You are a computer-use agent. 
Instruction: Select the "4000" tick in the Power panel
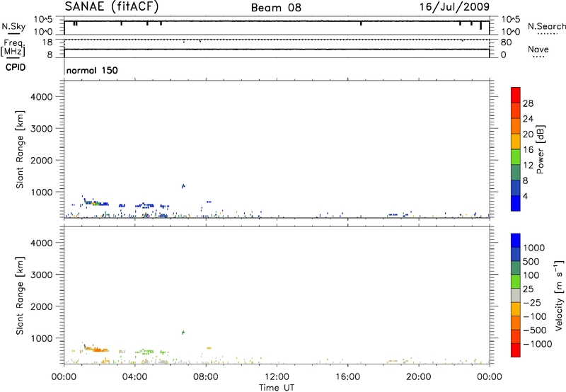pyautogui.click(x=42, y=97)
